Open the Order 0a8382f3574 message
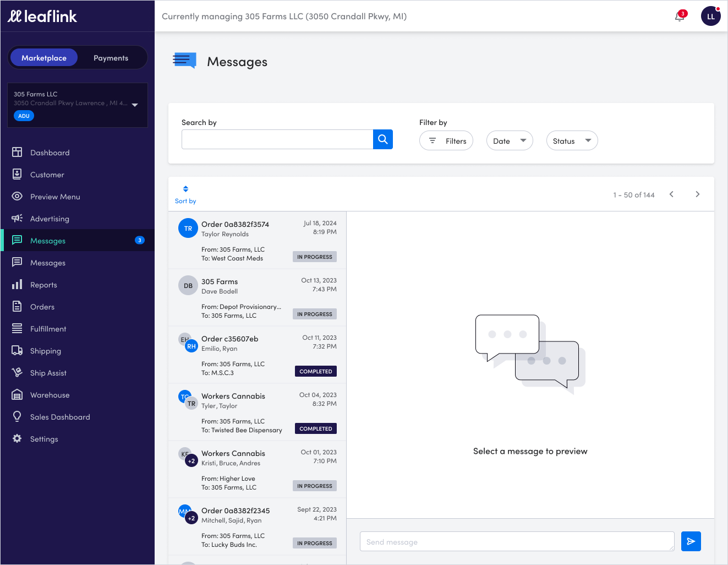The width and height of the screenshot is (728, 565). click(x=258, y=240)
